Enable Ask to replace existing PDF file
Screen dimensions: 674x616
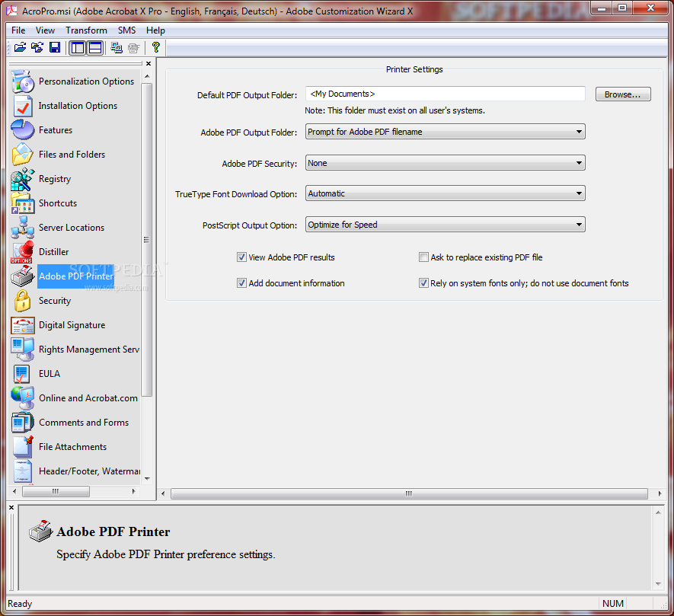(x=424, y=257)
